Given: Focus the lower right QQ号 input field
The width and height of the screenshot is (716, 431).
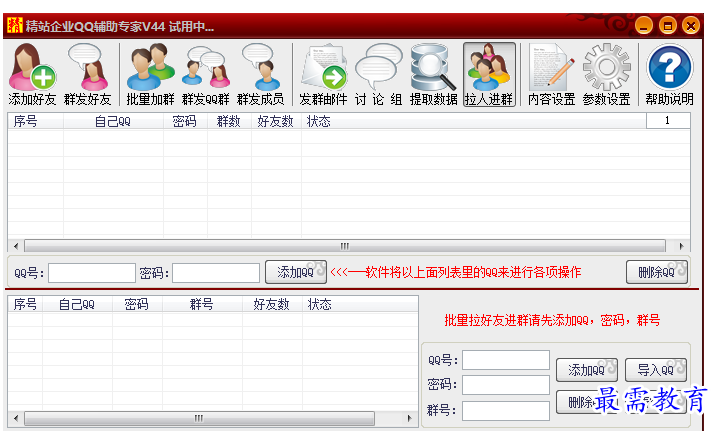Looking at the screenshot, I should click(x=506, y=360).
